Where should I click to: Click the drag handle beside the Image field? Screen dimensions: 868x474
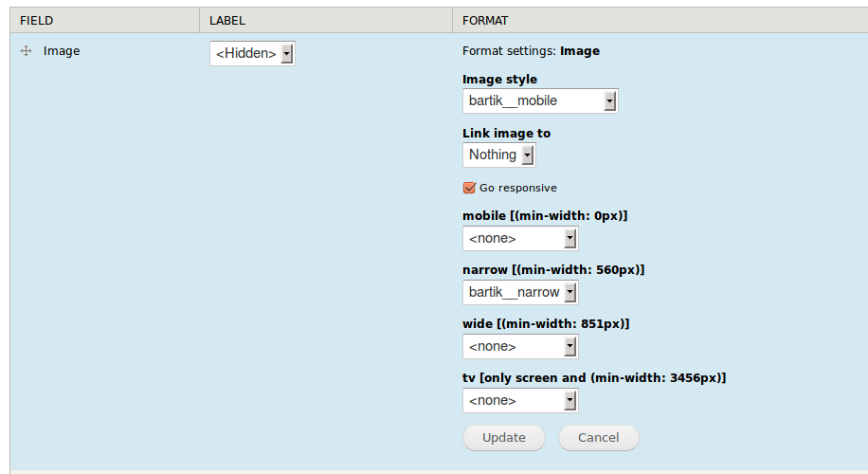pos(26,51)
